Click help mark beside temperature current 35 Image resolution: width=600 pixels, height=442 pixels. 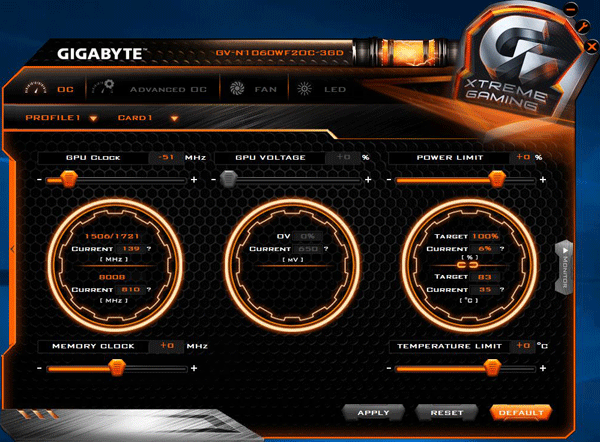[x=502, y=290]
